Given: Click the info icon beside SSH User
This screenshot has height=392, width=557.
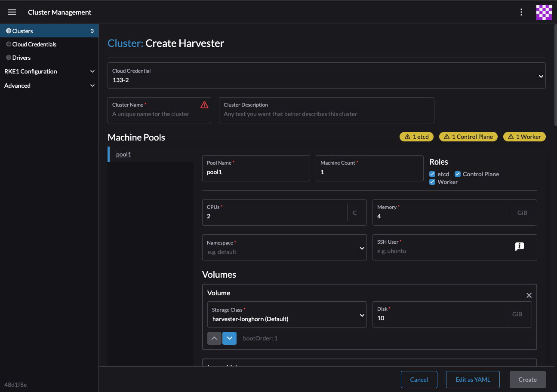Looking at the screenshot, I should (x=519, y=246).
